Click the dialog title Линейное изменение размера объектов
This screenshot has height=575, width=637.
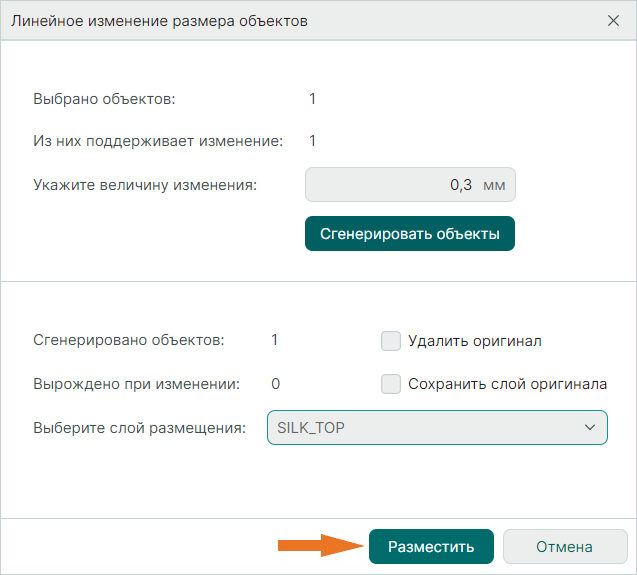(159, 20)
